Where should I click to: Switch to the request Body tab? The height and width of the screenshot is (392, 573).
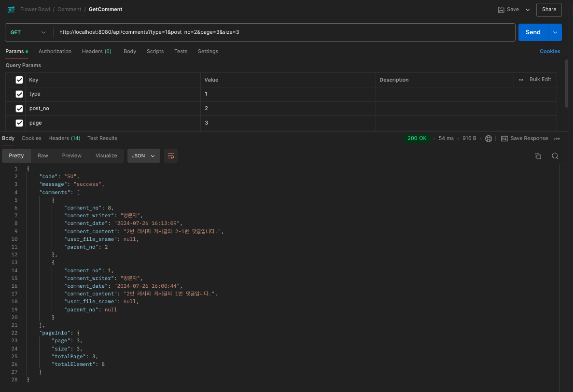130,52
